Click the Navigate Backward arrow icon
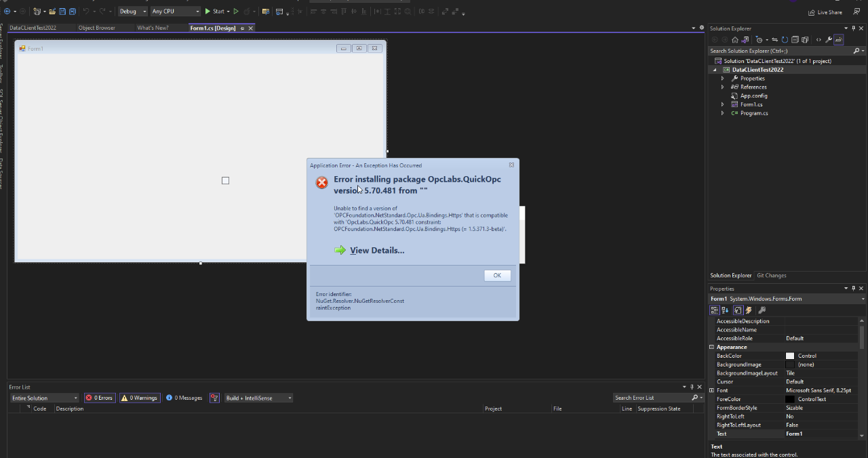This screenshot has width=868, height=458. [7, 12]
